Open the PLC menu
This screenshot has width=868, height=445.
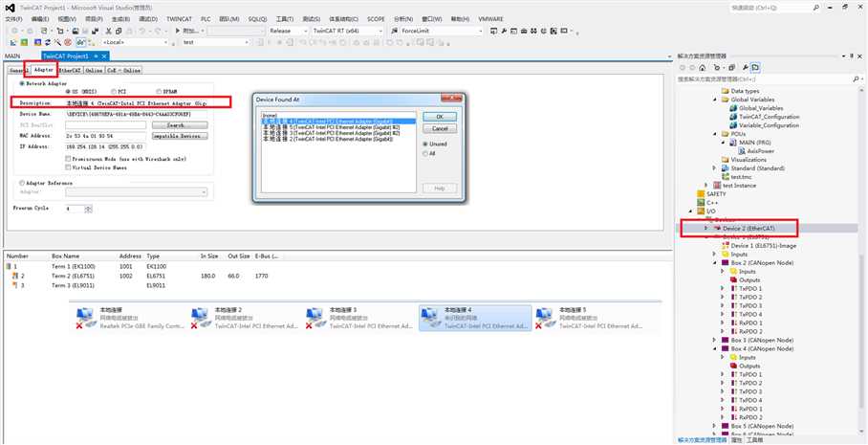pos(206,19)
